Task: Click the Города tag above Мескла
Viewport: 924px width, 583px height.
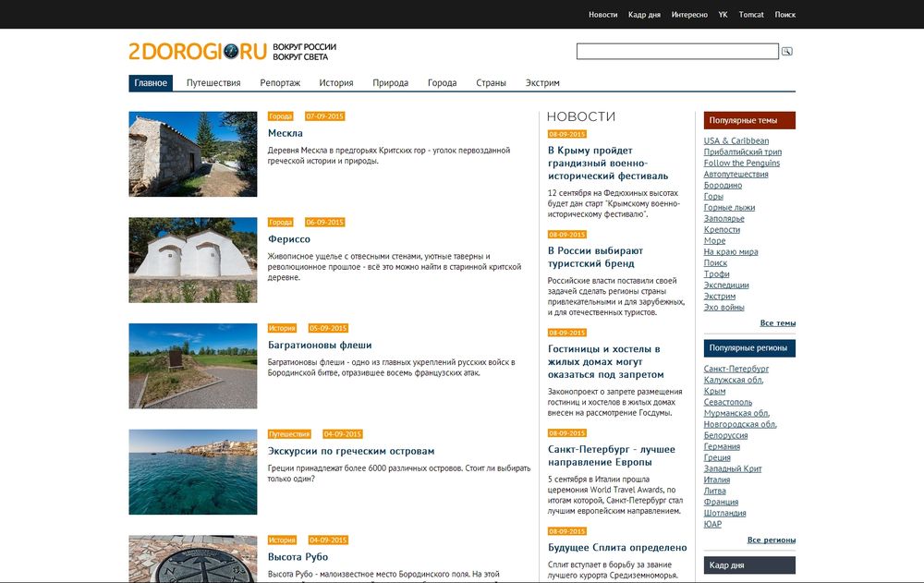Action: pyautogui.click(x=281, y=116)
